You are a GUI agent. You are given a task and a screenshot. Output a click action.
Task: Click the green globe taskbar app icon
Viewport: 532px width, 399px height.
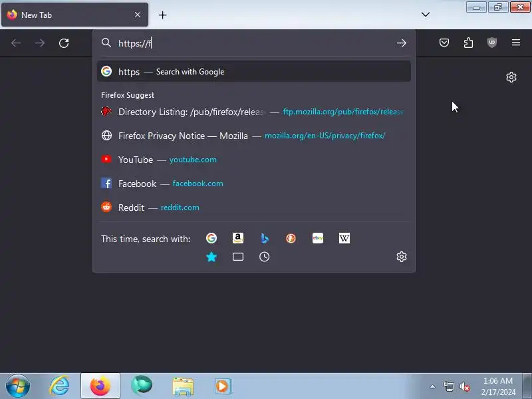(142, 386)
